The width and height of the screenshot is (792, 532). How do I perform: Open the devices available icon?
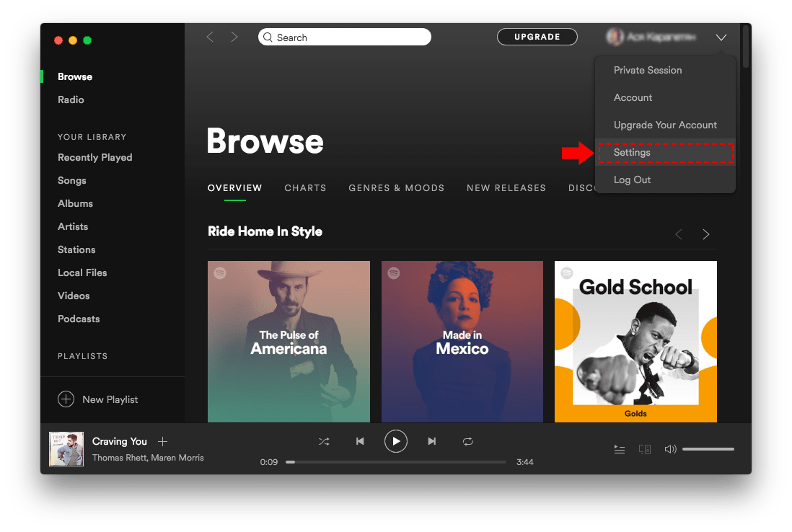pos(645,449)
